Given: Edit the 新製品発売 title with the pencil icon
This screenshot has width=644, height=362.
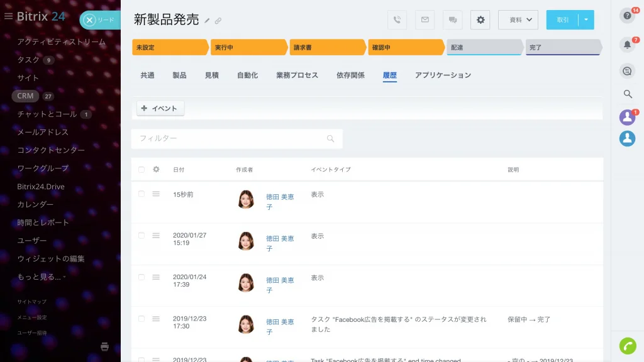Looking at the screenshot, I should (207, 21).
